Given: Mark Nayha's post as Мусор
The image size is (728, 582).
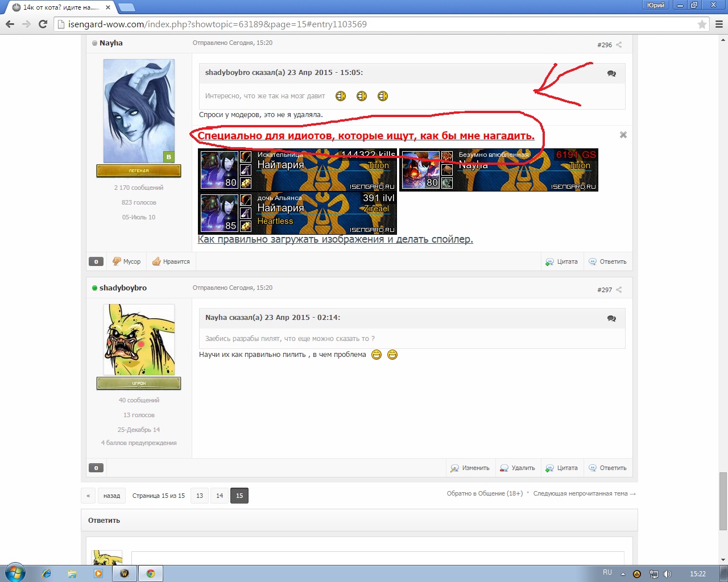Looking at the screenshot, I should click(x=126, y=261).
